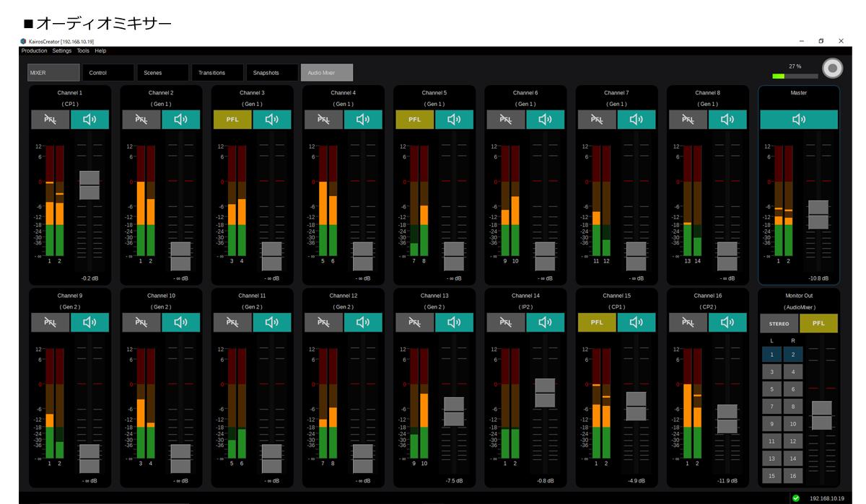The height and width of the screenshot is (504, 866).
Task: Click the green status check icon
Action: [796, 498]
